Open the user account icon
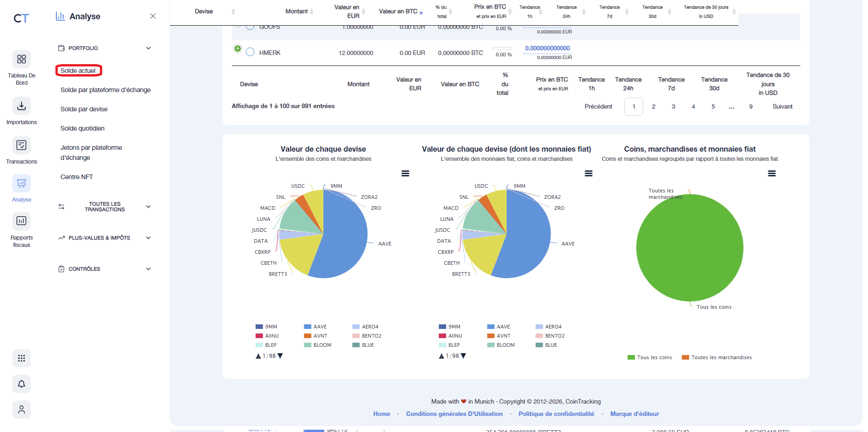 pyautogui.click(x=21, y=409)
